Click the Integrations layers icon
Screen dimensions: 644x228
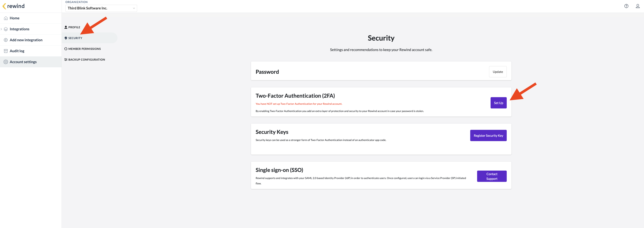[x=6, y=29]
